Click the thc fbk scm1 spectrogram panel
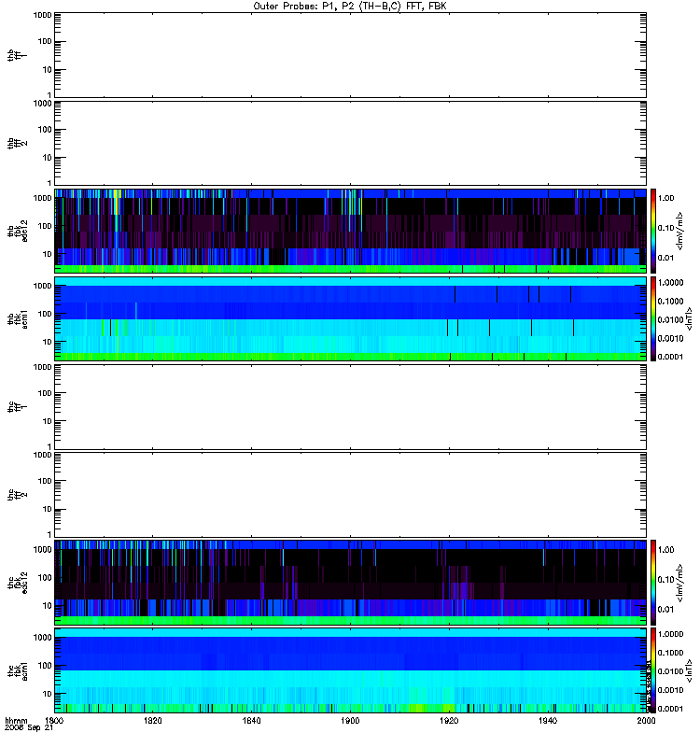The width and height of the screenshot is (700, 747). point(350,670)
